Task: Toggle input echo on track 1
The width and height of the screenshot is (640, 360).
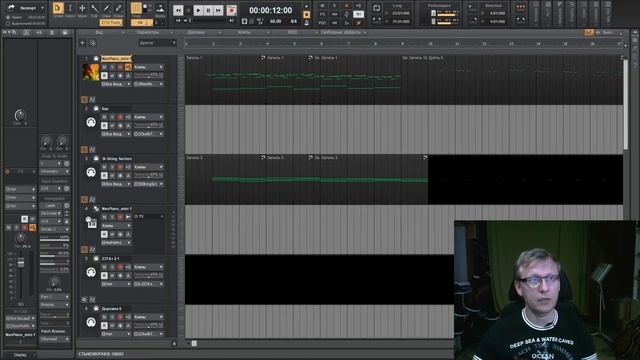Action: 128,67
